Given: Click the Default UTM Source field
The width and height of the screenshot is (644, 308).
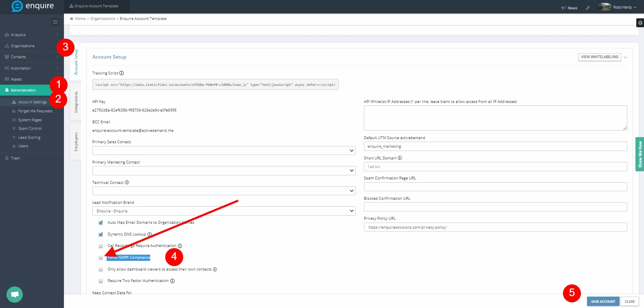Looking at the screenshot, I should click(x=495, y=146).
